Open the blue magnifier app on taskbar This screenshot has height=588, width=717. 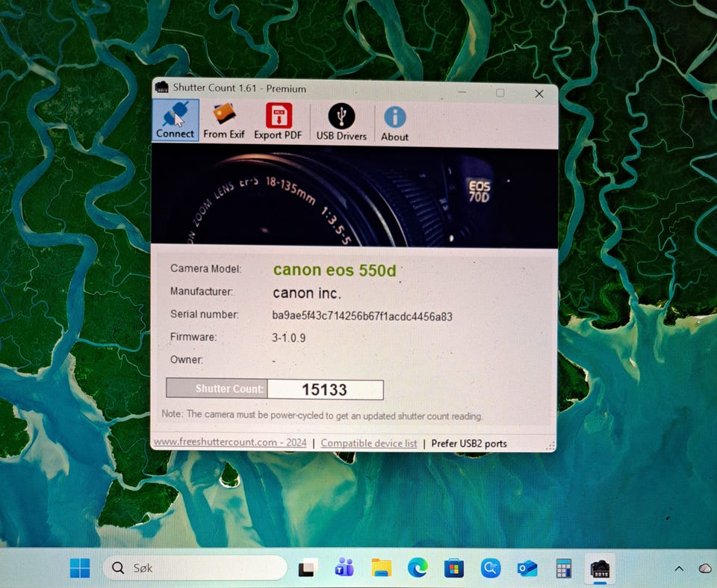491,569
